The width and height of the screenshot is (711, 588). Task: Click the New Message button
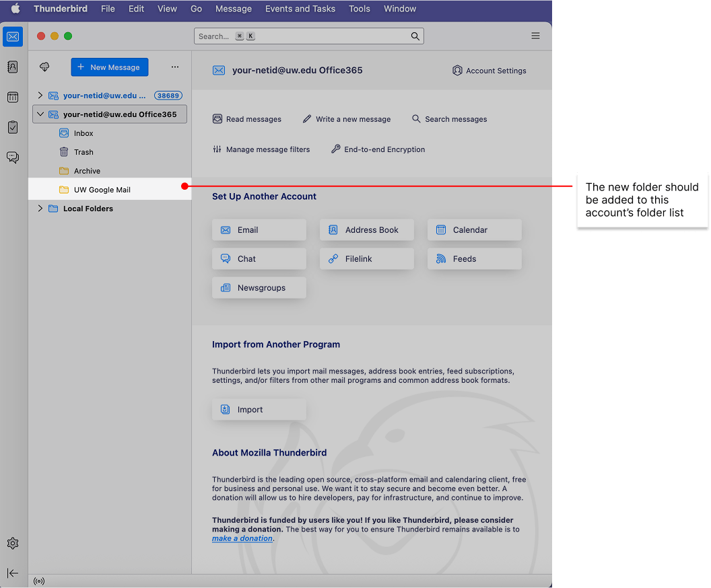click(x=110, y=67)
